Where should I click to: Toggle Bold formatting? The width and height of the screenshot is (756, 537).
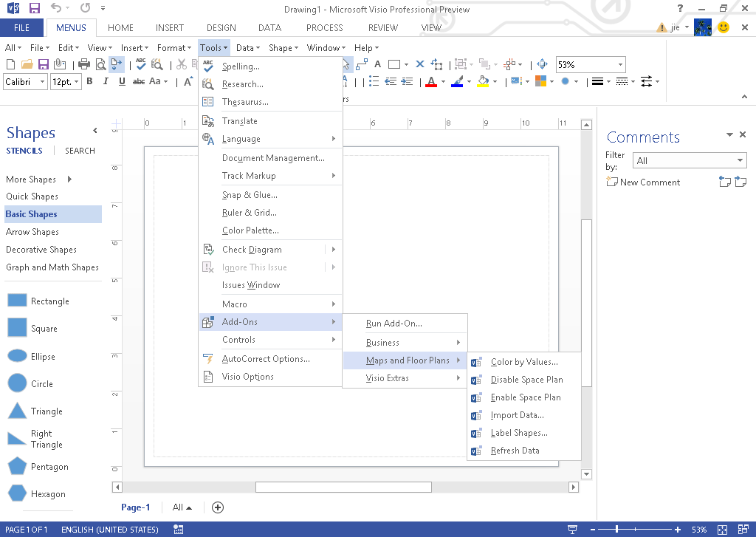(x=89, y=81)
